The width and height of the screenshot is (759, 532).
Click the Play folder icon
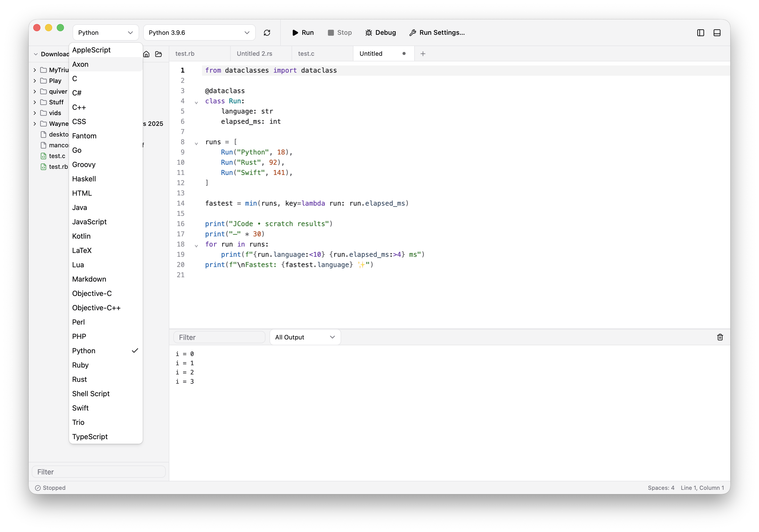tap(43, 81)
